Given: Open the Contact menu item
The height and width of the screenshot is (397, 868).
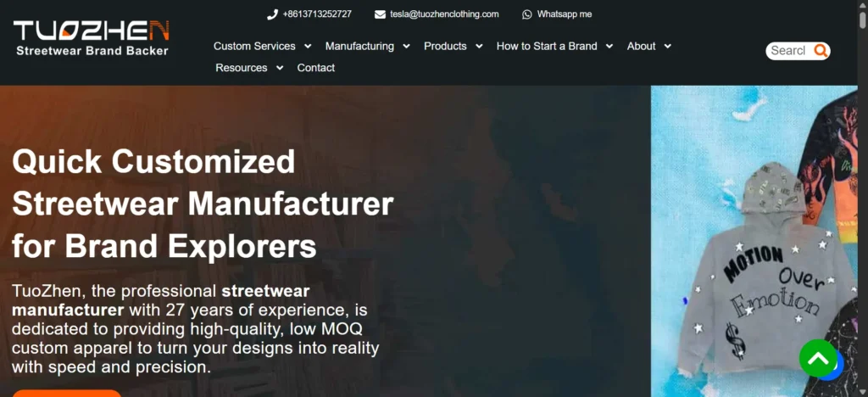Looking at the screenshot, I should coord(316,68).
